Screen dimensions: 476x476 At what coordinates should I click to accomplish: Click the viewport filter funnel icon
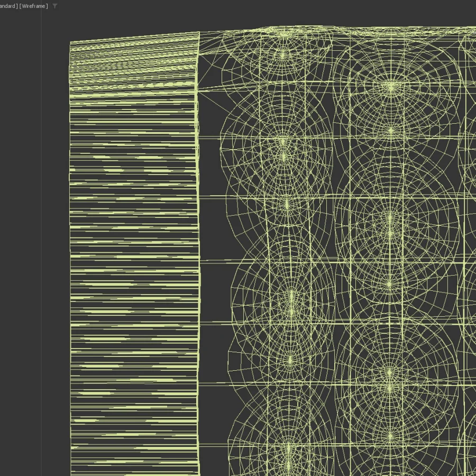pyautogui.click(x=55, y=6)
